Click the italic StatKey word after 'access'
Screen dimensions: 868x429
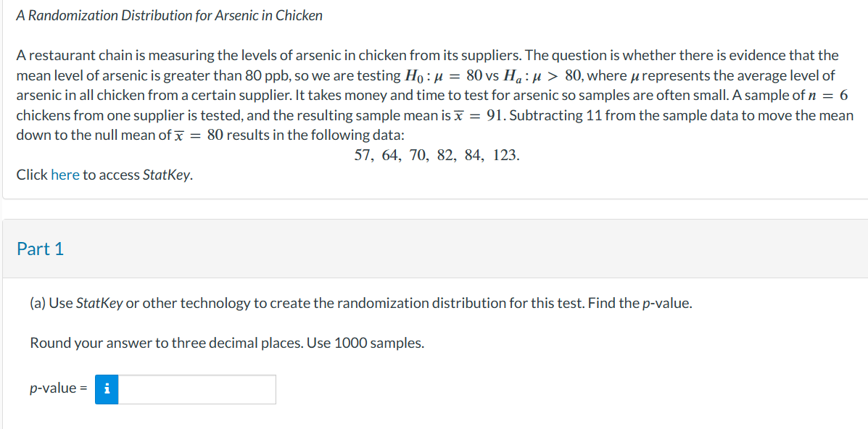pyautogui.click(x=168, y=175)
